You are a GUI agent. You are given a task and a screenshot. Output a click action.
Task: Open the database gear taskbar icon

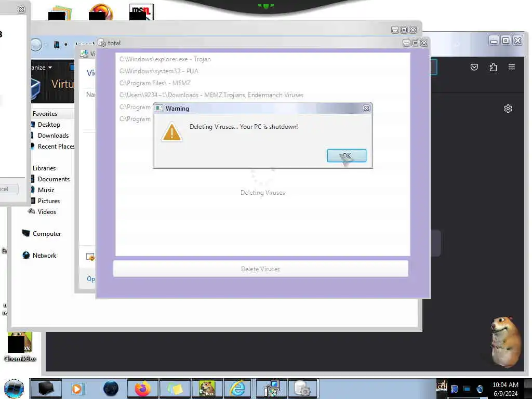point(303,389)
